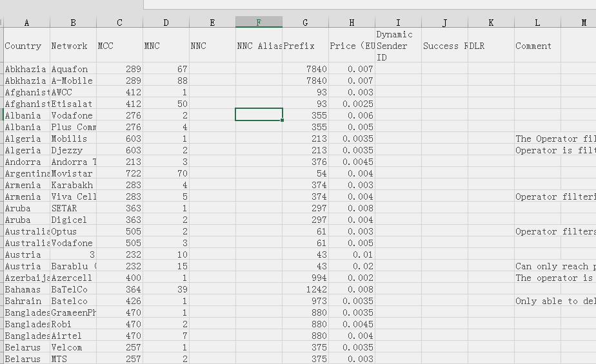This screenshot has width=596, height=364.
Task: Click the 'MCC' header cell
Action: [x=119, y=46]
